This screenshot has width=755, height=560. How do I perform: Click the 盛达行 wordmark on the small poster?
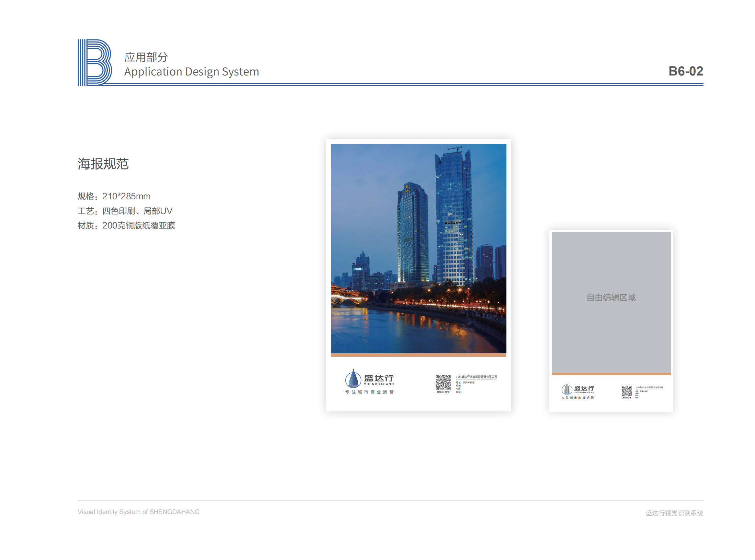click(584, 388)
